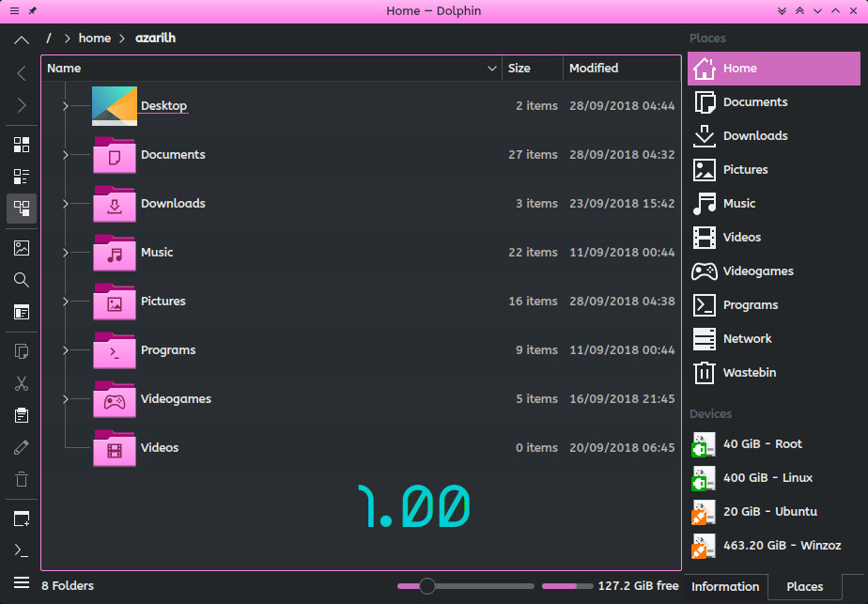Open Downloads in Places panel

(x=774, y=135)
